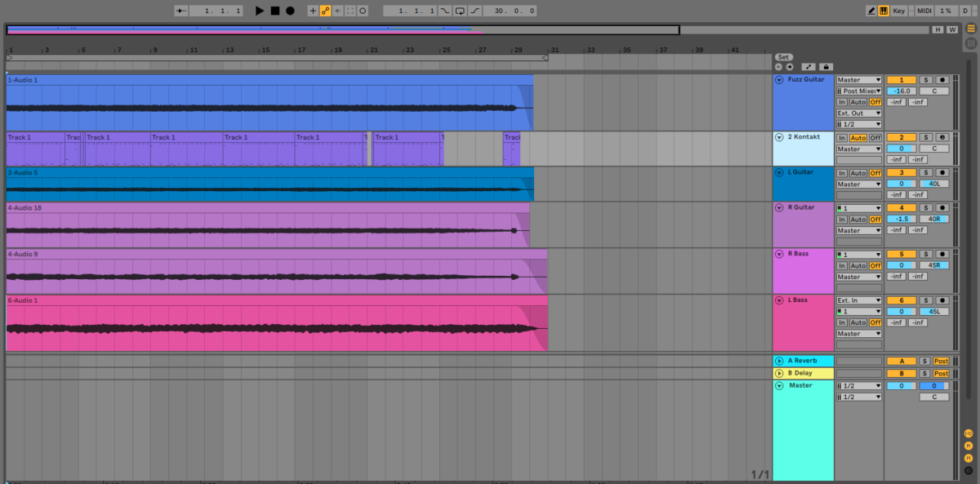980x484 pixels.
Task: Toggle Fuzz Guitar track activator 1
Action: pos(902,80)
